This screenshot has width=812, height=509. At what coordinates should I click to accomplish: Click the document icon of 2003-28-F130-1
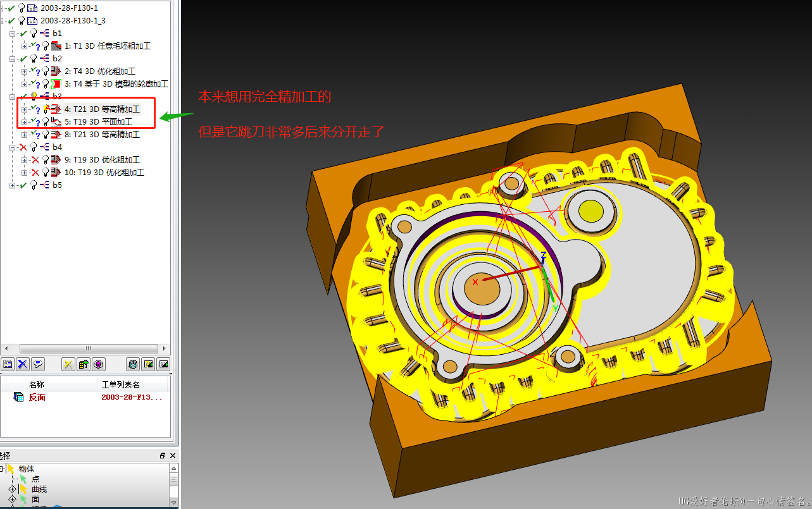point(32,8)
